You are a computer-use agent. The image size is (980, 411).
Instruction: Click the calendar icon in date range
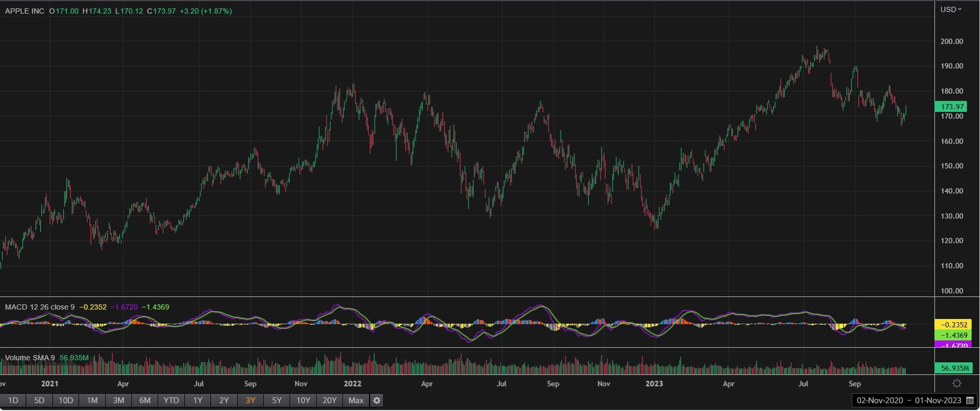tap(970, 401)
